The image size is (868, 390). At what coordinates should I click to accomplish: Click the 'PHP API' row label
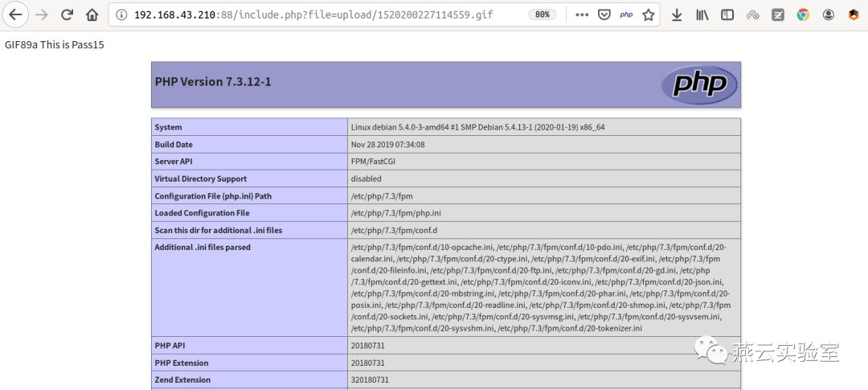[170, 346]
